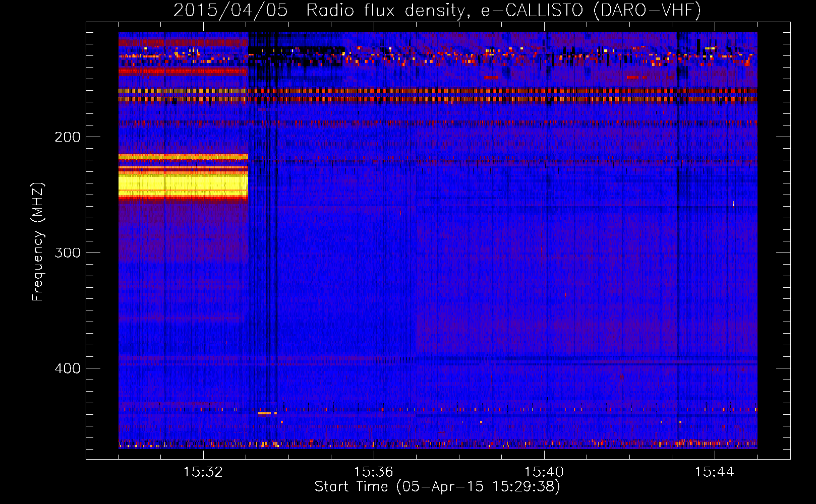Viewport: 816px width, 504px height.
Task: Click the 'Start Time (05-Apr-15 15:29:38)' axis label
Action: click(437, 487)
